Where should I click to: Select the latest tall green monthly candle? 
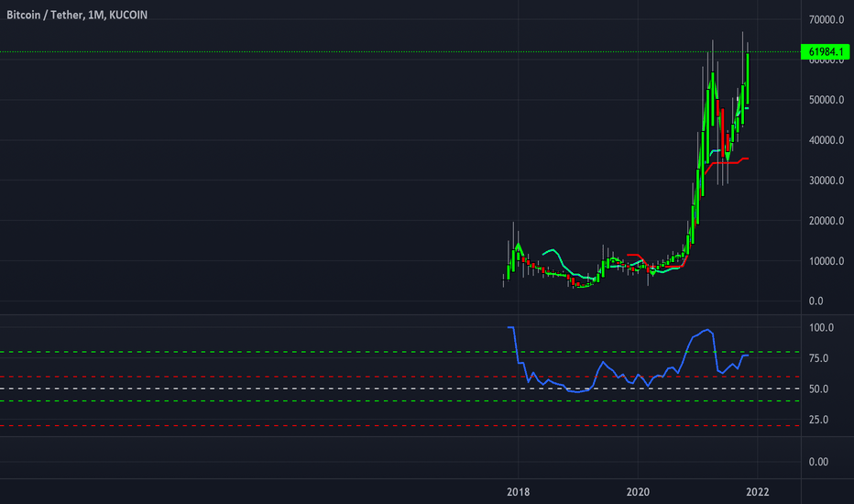click(748, 78)
